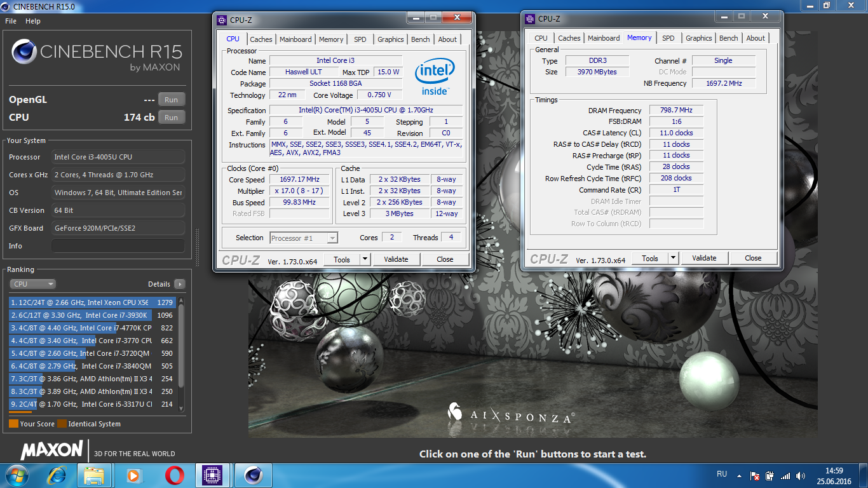
Task: Switch to CPU tab in right CPU-Z window
Action: click(x=541, y=38)
